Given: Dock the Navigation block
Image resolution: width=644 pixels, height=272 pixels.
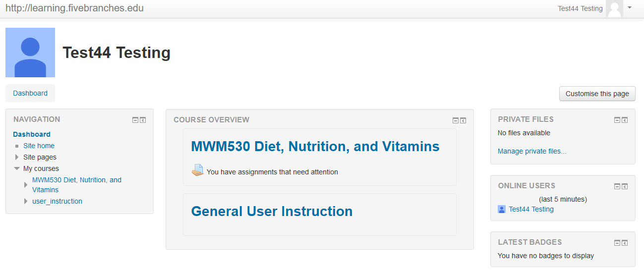Looking at the screenshot, I should tap(143, 120).
